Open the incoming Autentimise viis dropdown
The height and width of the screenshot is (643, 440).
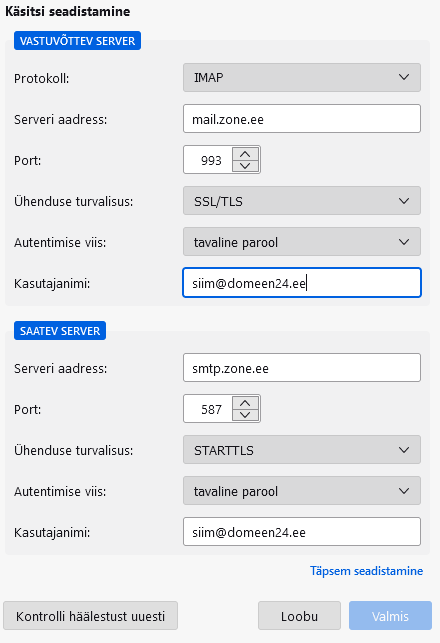tap(302, 242)
